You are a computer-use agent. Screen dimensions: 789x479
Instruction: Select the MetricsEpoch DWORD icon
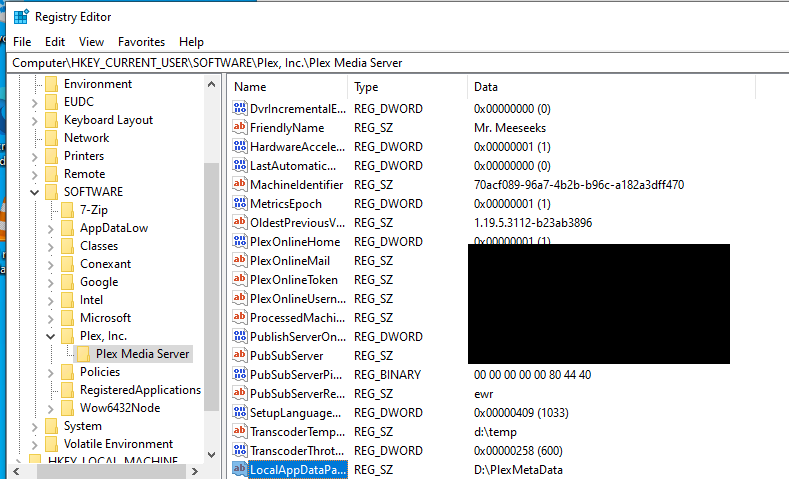(x=240, y=203)
